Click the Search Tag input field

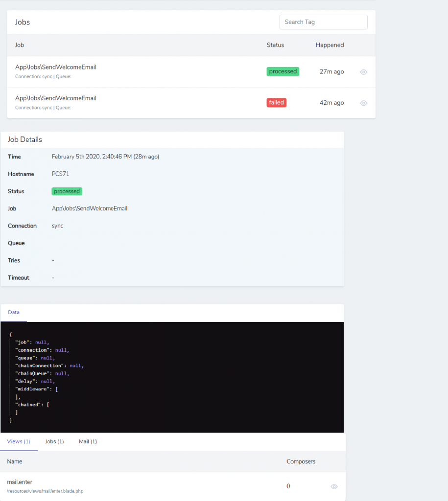coord(323,22)
